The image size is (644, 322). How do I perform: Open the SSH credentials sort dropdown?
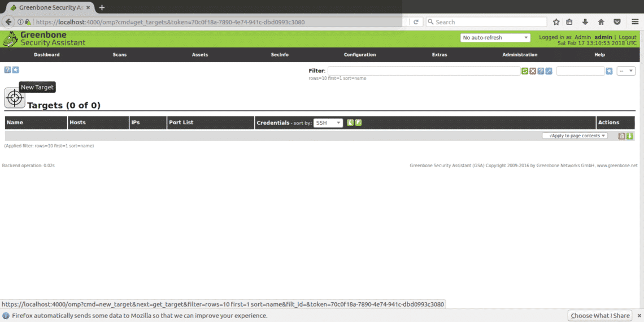[328, 123]
